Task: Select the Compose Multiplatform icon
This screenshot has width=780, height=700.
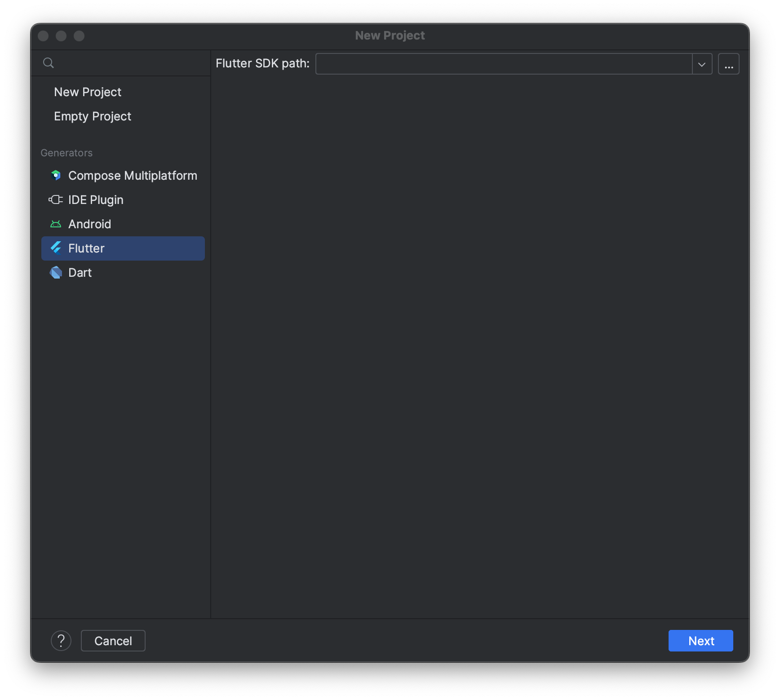Action: click(56, 175)
